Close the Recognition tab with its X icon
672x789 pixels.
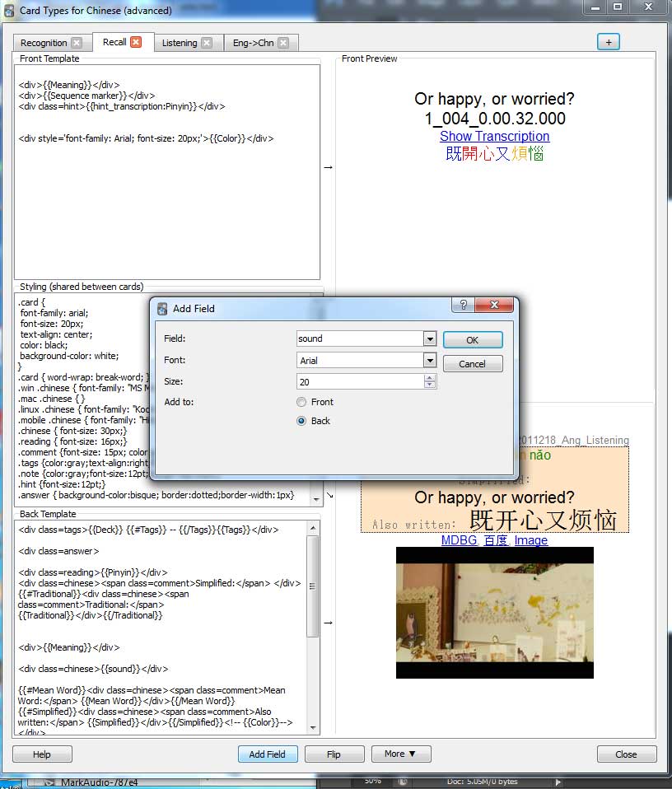[77, 43]
